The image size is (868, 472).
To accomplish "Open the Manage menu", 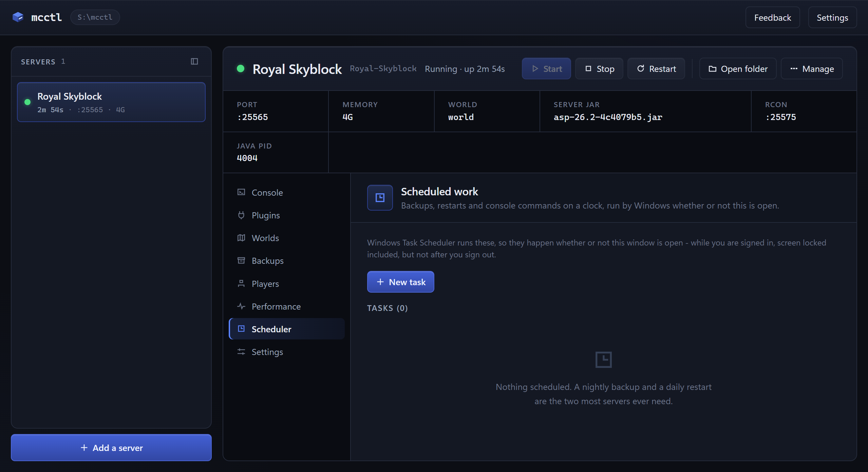I will [x=812, y=69].
